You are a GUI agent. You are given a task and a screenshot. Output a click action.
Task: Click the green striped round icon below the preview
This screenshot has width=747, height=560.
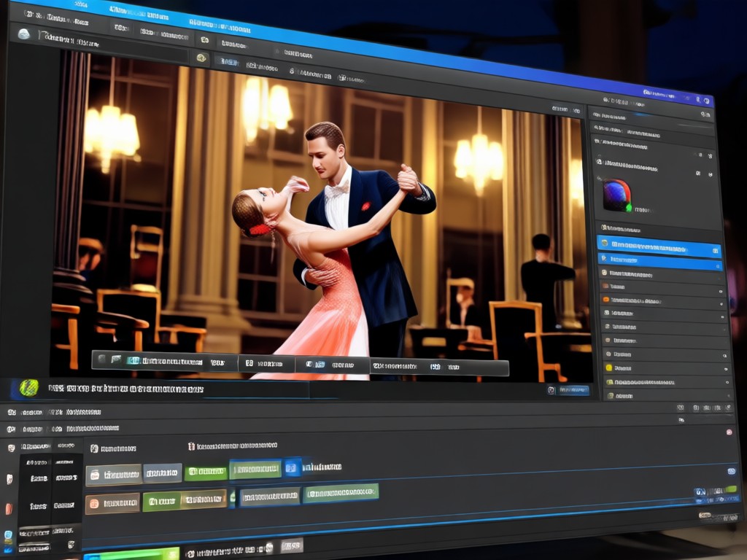point(28,388)
